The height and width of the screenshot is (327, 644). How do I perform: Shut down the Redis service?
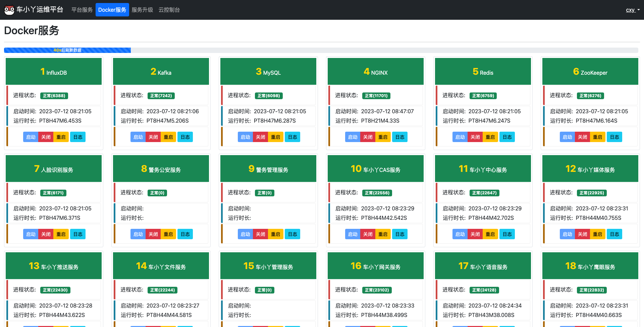[475, 137]
